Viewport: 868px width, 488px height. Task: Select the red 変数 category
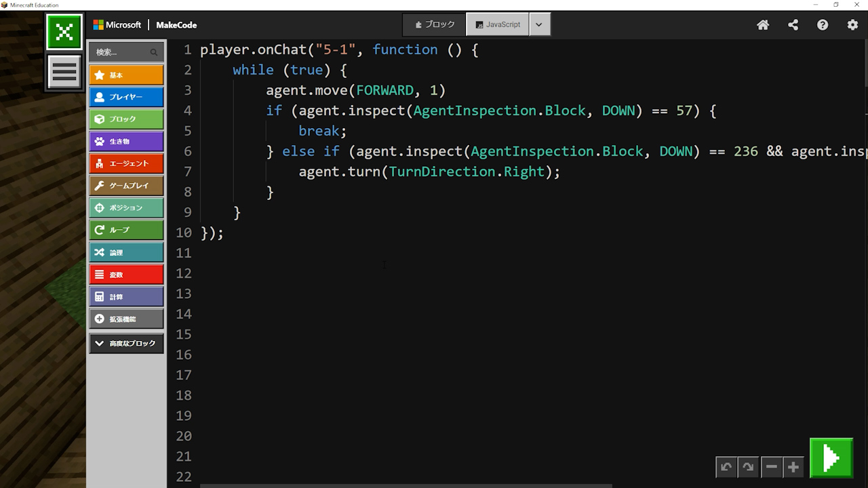tap(126, 274)
